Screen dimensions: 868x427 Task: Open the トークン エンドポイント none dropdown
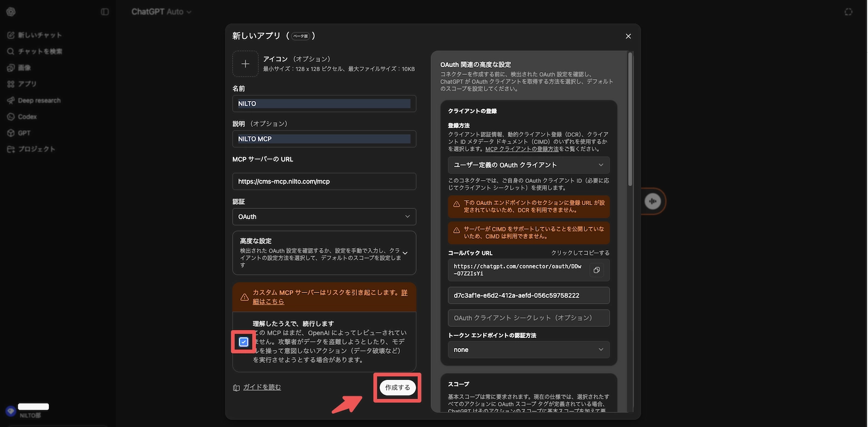pyautogui.click(x=528, y=350)
